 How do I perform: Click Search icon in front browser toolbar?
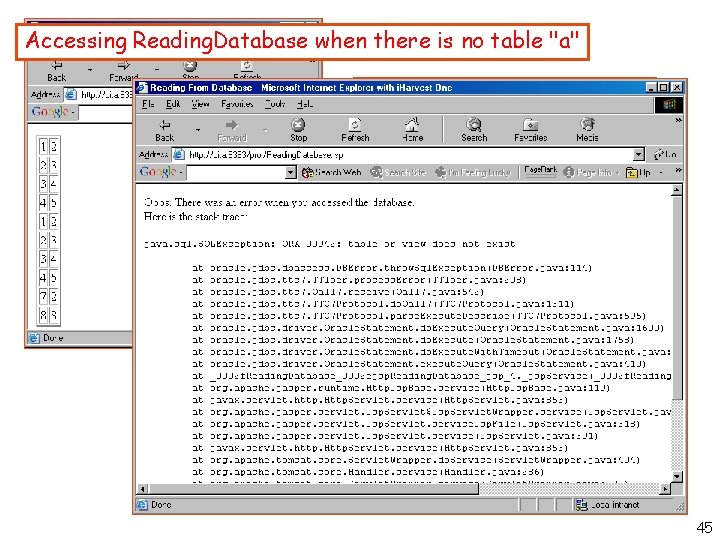474,124
